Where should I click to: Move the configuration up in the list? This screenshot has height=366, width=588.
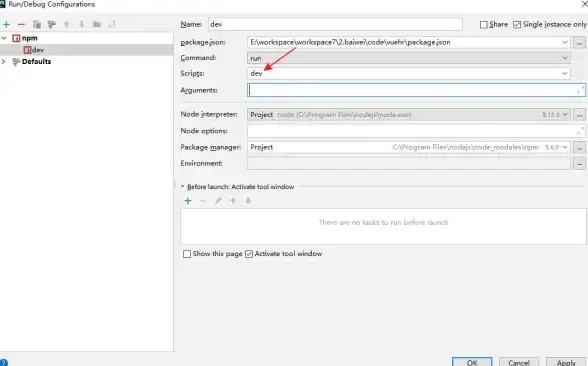coord(66,24)
